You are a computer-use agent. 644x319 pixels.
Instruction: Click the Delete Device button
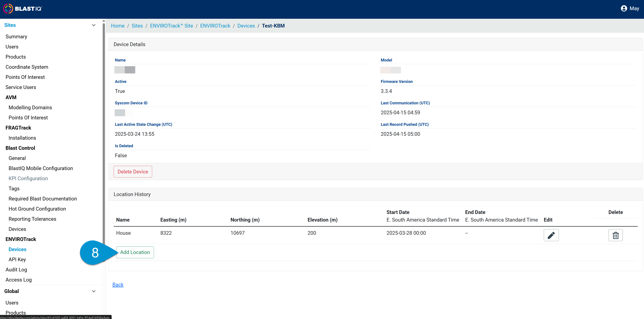tap(133, 172)
